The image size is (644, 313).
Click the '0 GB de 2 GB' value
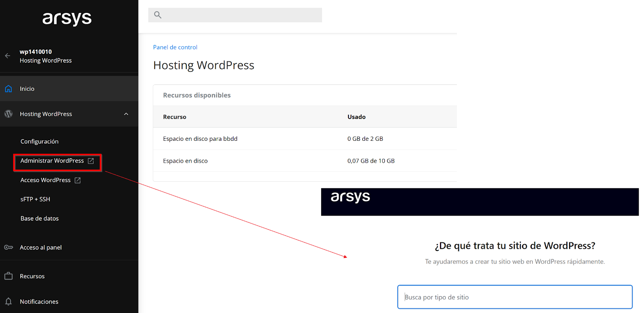pos(365,139)
